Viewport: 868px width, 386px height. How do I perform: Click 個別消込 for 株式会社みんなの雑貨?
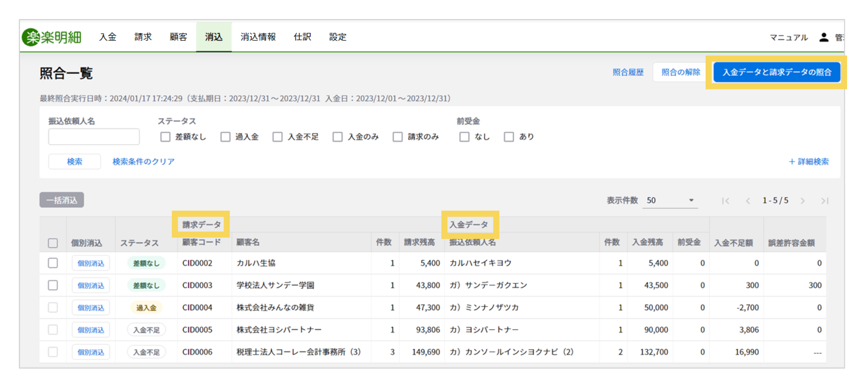(x=91, y=308)
